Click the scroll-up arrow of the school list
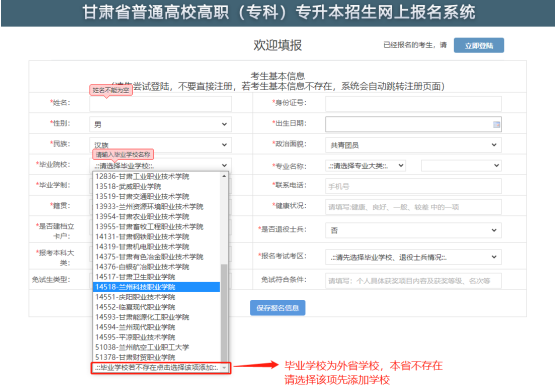The width and height of the screenshot is (557, 388). pos(224,176)
